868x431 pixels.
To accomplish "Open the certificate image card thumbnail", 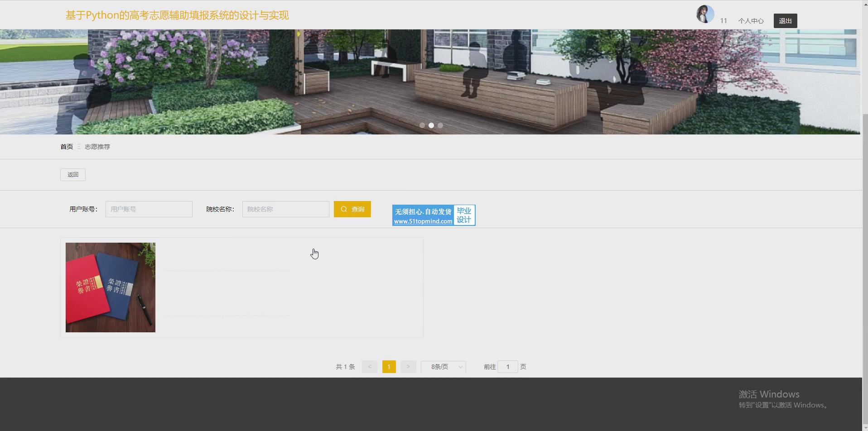I will click(x=111, y=287).
